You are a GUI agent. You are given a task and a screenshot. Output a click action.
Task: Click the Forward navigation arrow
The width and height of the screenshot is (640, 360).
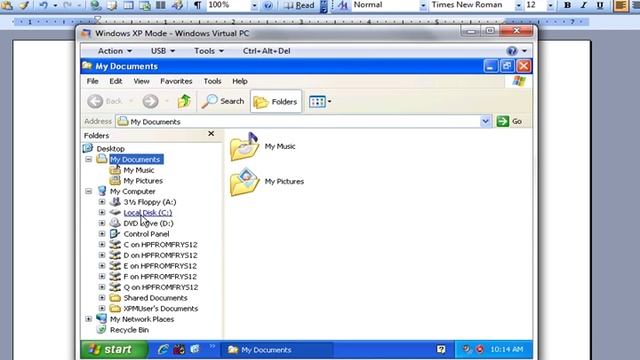click(150, 101)
